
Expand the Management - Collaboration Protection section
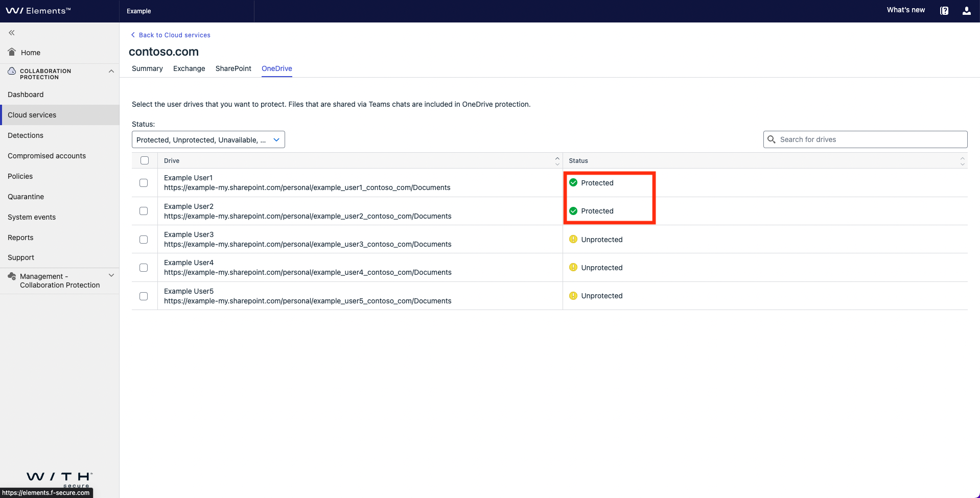click(x=111, y=275)
